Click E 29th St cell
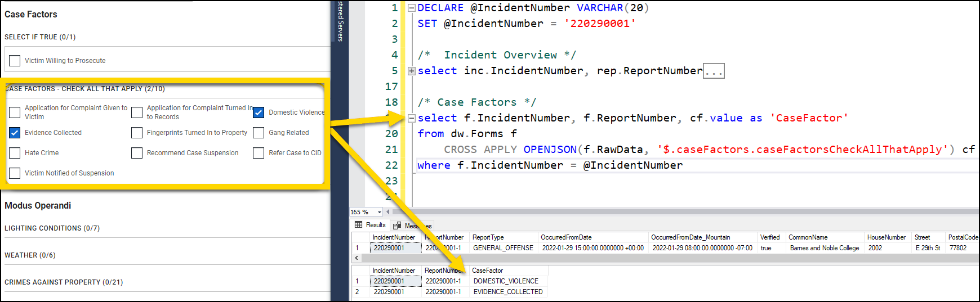Screen dimensions: 980x302 tap(928, 248)
